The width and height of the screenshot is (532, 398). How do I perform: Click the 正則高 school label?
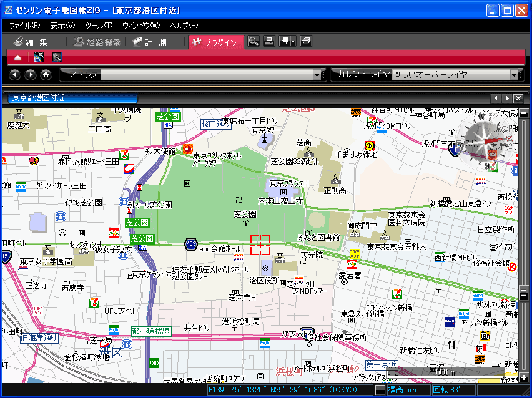point(335,191)
